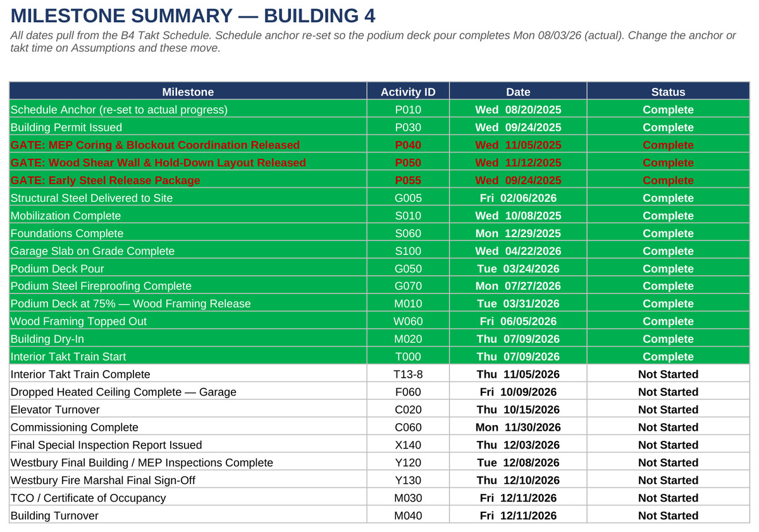Screen dimensions: 759x532
Task: Select 'Podium Steel Fireproofing Complete' cell
Action: pyautogui.click(x=188, y=286)
